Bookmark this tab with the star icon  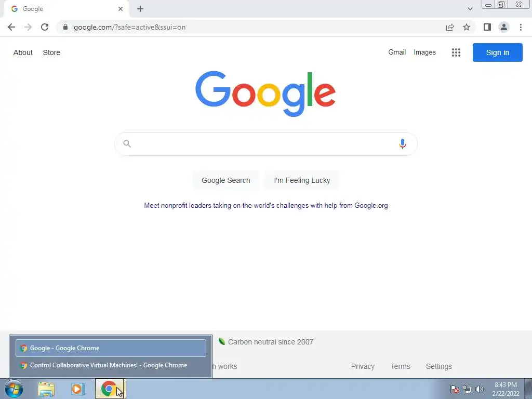click(467, 27)
